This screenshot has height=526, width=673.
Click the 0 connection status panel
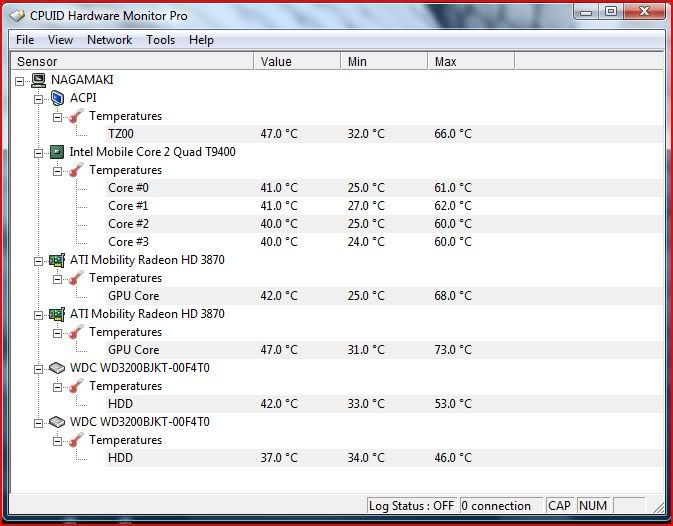pyautogui.click(x=501, y=506)
